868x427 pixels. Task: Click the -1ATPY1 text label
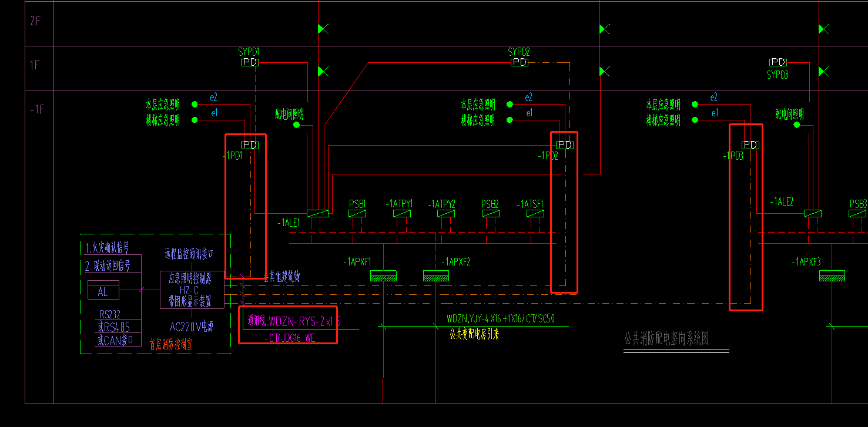[x=400, y=204]
